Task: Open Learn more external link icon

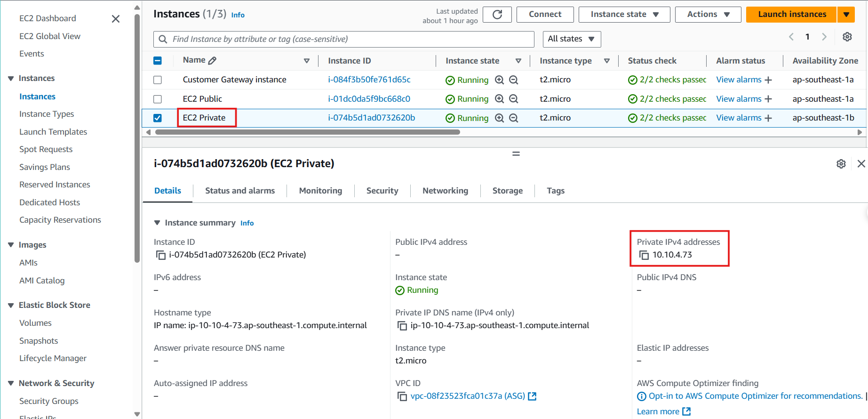Action: click(686, 411)
